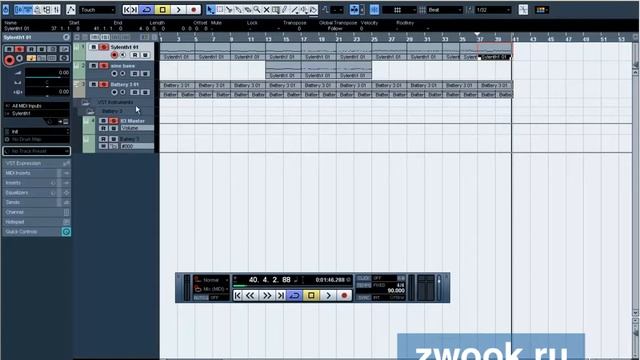Record-enable the Battery 3 01 track
Image resolution: width=640 pixels, height=360 pixels.
(114, 93)
